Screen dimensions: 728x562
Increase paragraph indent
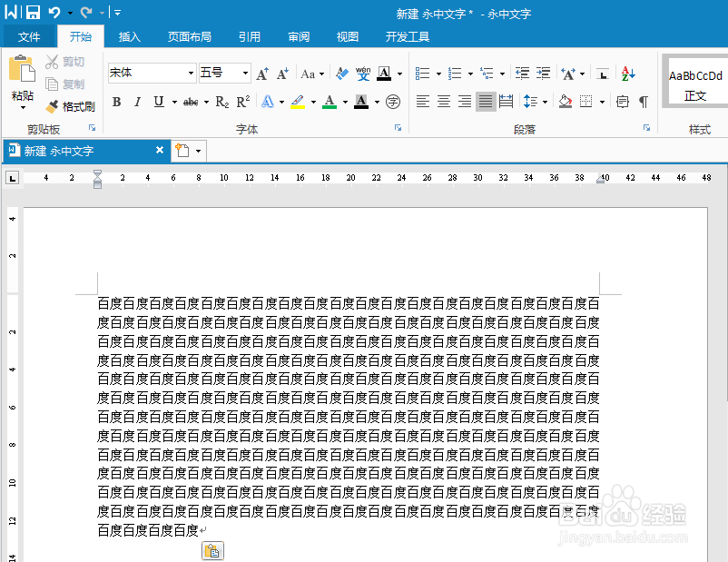click(543, 74)
